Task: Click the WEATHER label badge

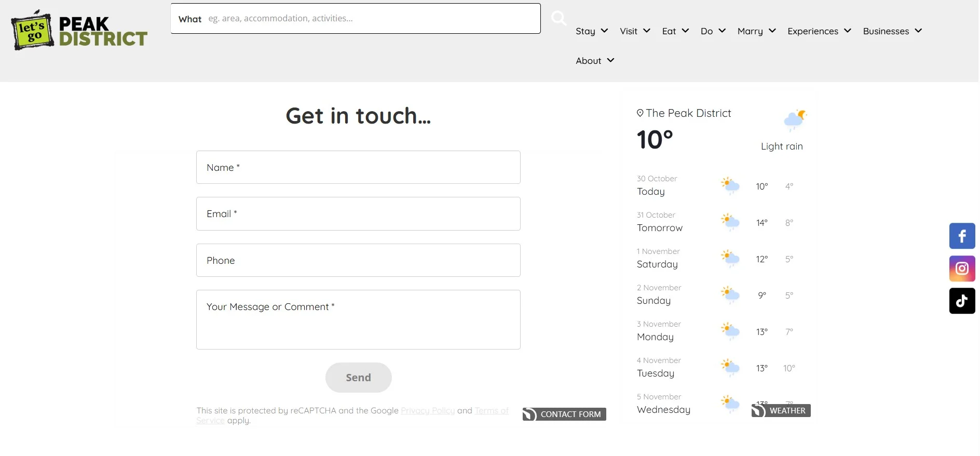Action: (x=781, y=410)
